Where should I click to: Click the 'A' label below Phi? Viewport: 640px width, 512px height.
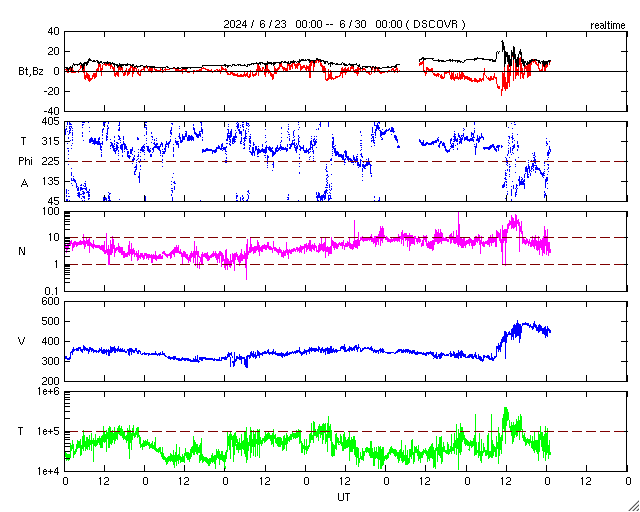[x=24, y=184]
